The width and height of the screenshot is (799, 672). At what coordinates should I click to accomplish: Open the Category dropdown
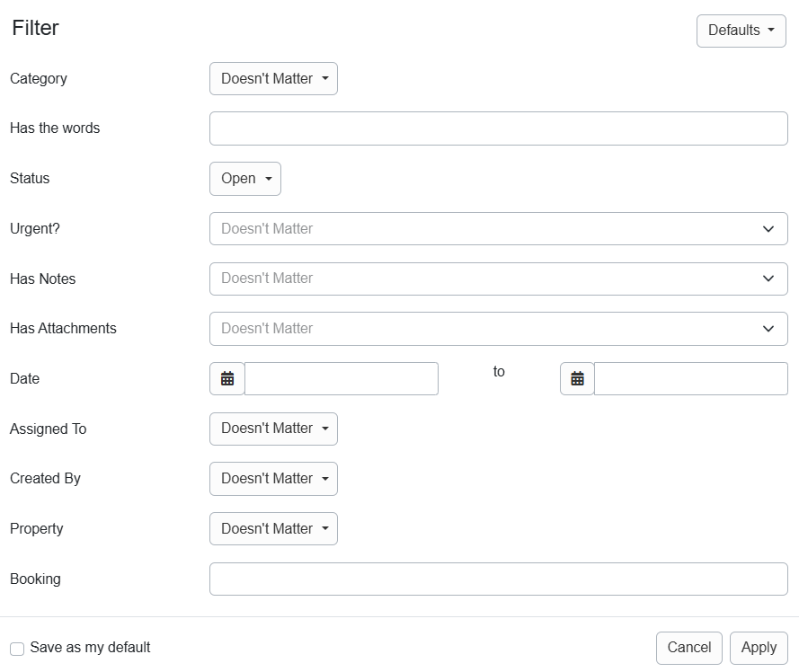tap(272, 78)
